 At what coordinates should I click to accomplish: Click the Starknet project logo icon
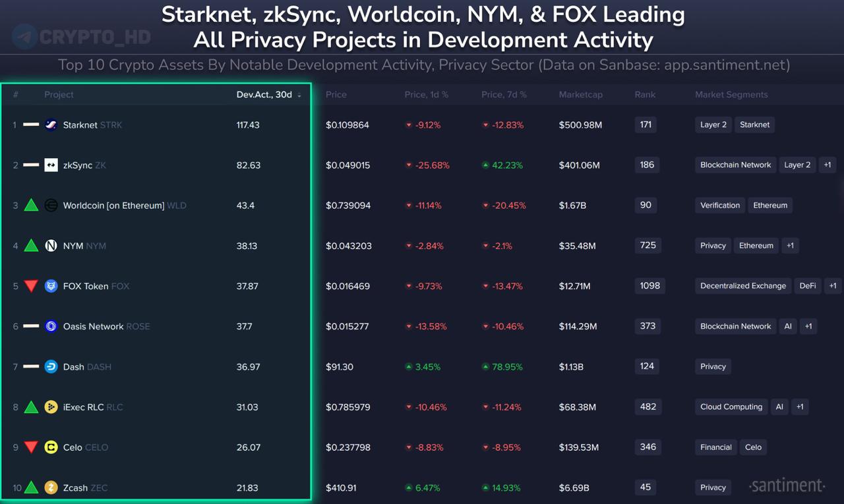pyautogui.click(x=51, y=125)
